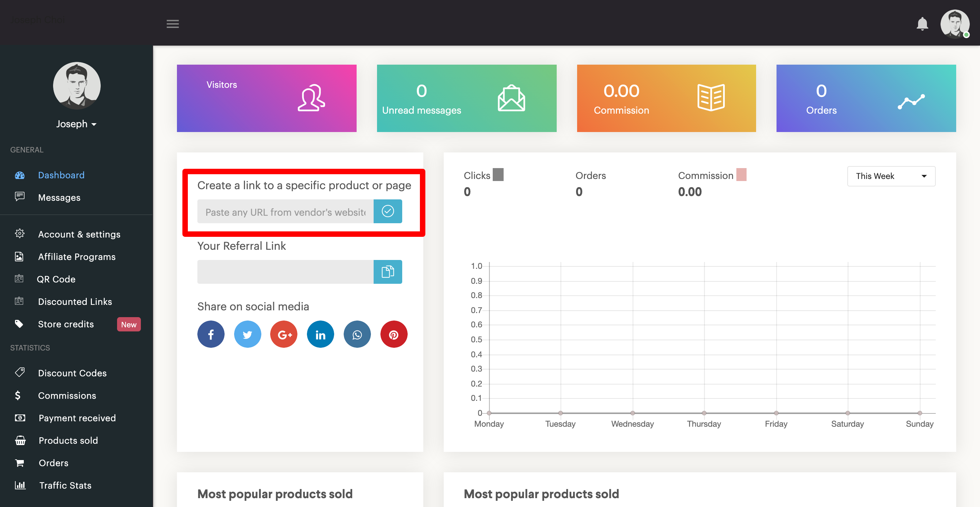Image resolution: width=980 pixels, height=507 pixels.
Task: Click the Account & settings gear icon
Action: coord(19,233)
